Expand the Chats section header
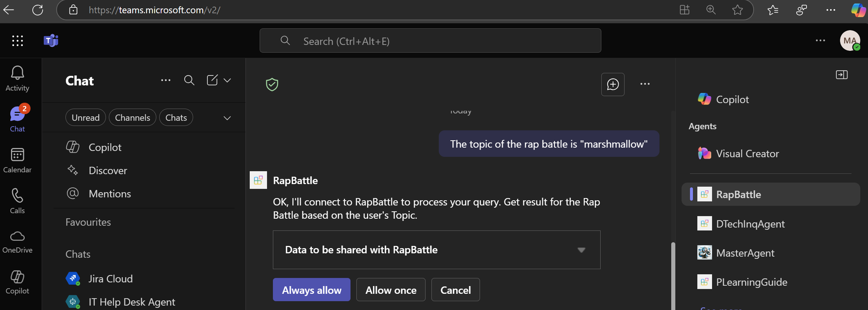This screenshot has height=310, width=868. [78, 254]
